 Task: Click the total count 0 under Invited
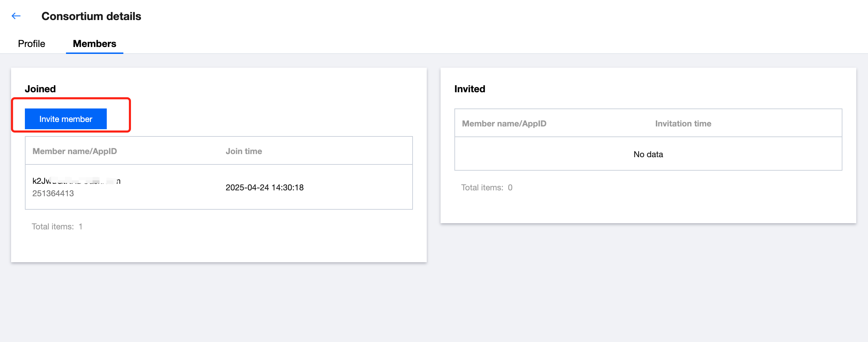[510, 188]
